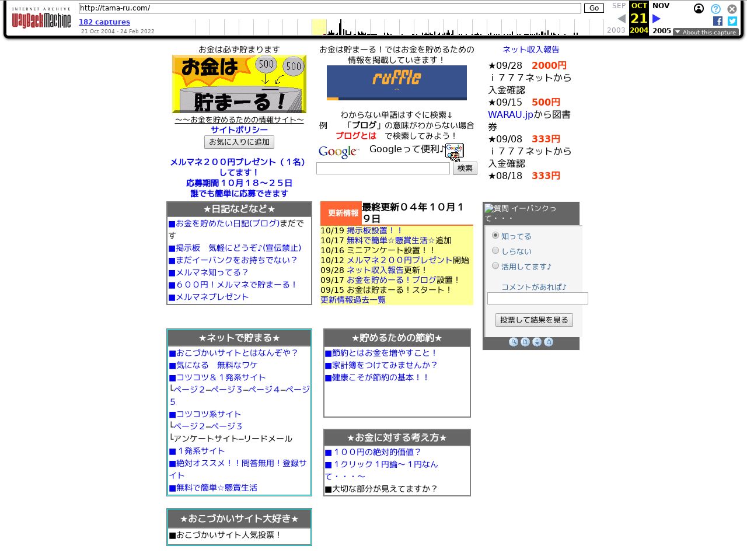The height and width of the screenshot is (560, 747).
Task: Share this capture via the Facebook icon
Action: 717,20
